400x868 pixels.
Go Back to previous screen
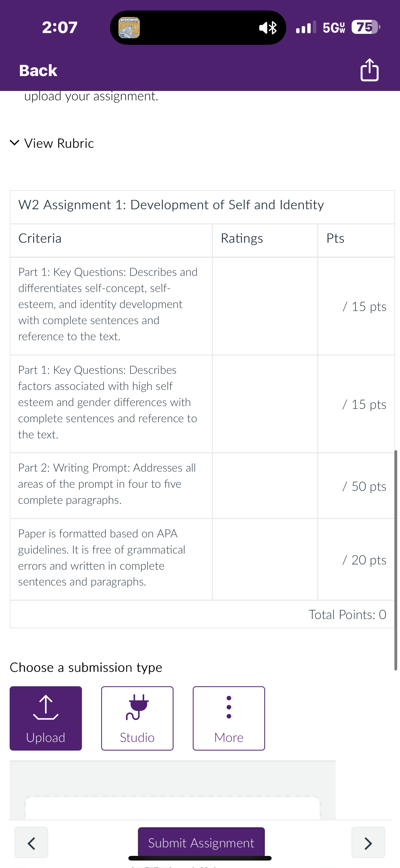38,70
